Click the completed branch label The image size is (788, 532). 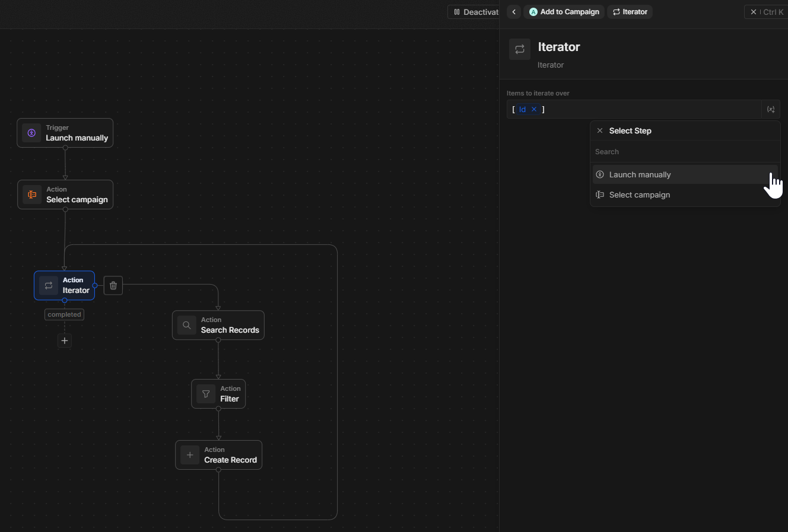(64, 314)
